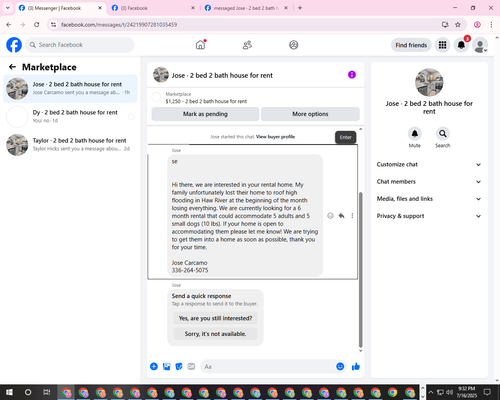Image resolution: width=500 pixels, height=400 pixels.
Task: Open Dy conversation in Marketplace list
Action: coord(70,116)
